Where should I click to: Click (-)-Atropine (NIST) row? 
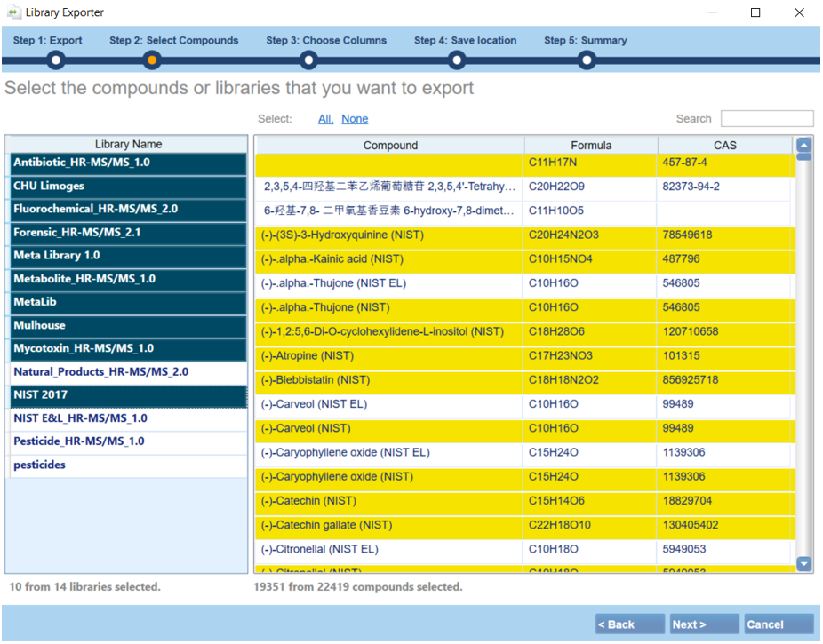pos(525,357)
